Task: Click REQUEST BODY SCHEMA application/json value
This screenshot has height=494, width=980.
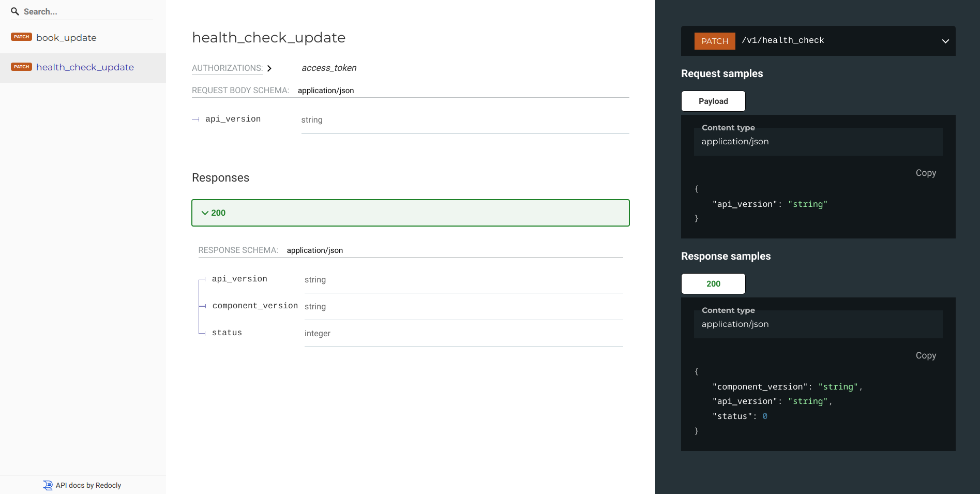Action: [326, 91]
